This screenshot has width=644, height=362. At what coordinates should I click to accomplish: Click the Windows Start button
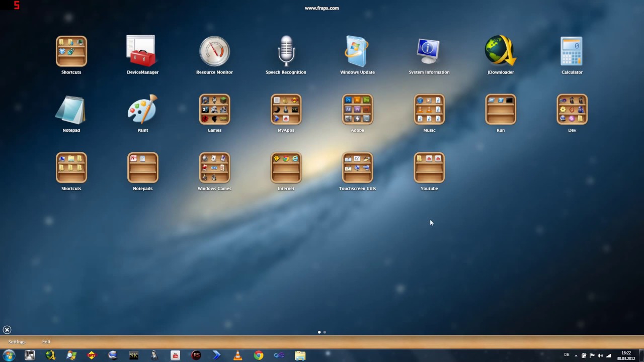click(x=9, y=355)
